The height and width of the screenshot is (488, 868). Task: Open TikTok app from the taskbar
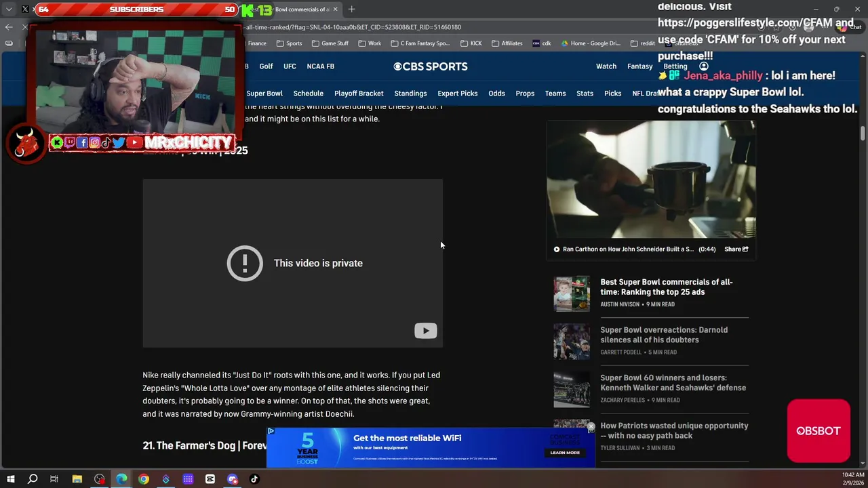(254, 479)
